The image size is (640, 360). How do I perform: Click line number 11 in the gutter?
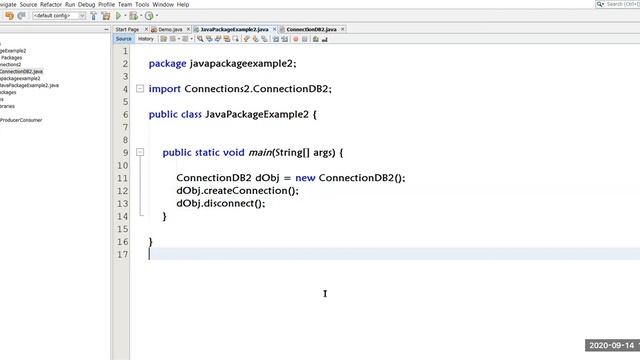(x=122, y=178)
